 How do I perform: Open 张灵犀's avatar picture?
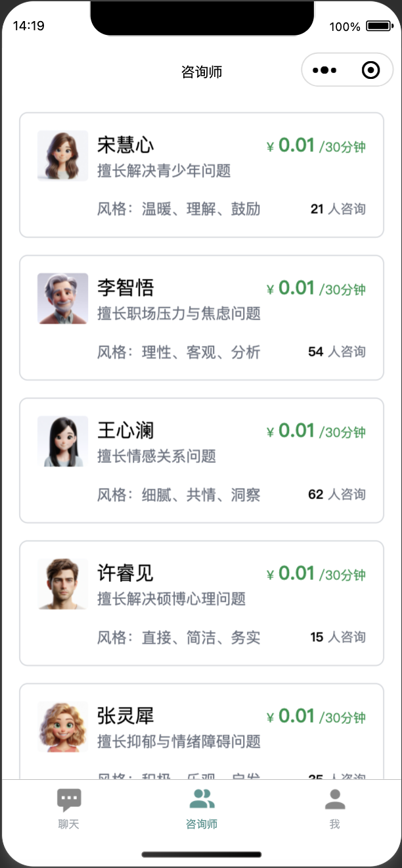(x=62, y=727)
